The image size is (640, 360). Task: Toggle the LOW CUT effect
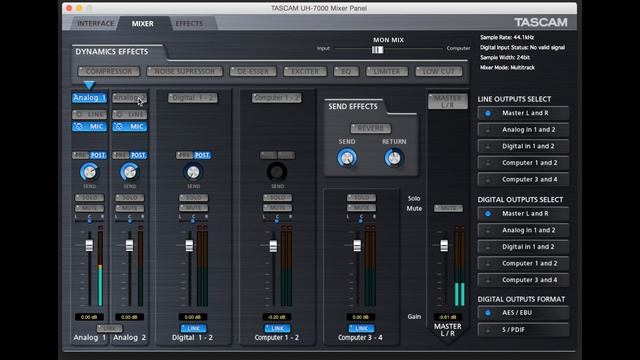pos(439,71)
